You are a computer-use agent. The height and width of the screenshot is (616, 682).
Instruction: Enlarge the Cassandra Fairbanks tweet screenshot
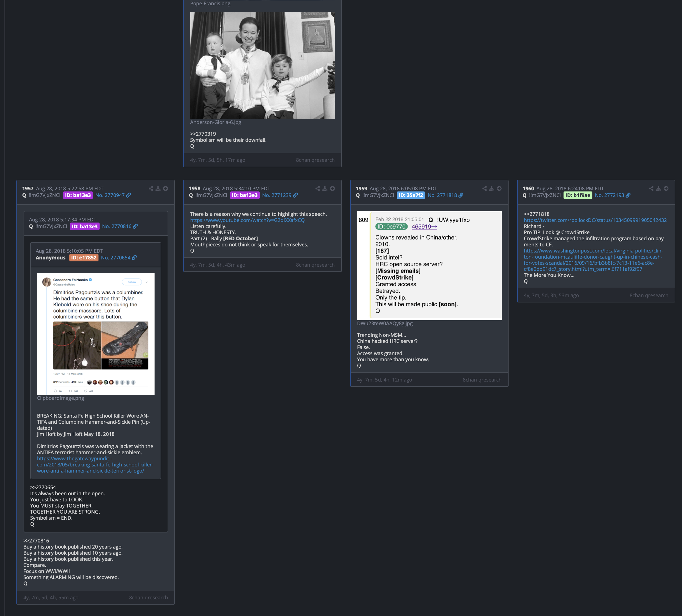96,334
